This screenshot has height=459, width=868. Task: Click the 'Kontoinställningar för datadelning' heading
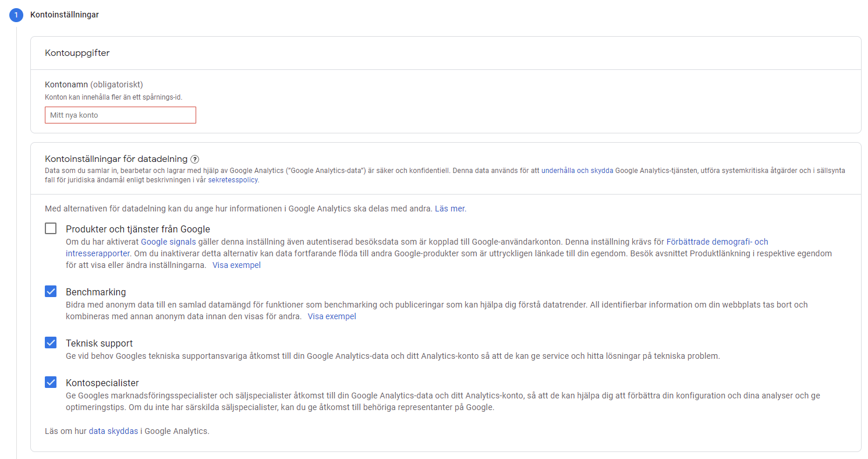tap(116, 159)
